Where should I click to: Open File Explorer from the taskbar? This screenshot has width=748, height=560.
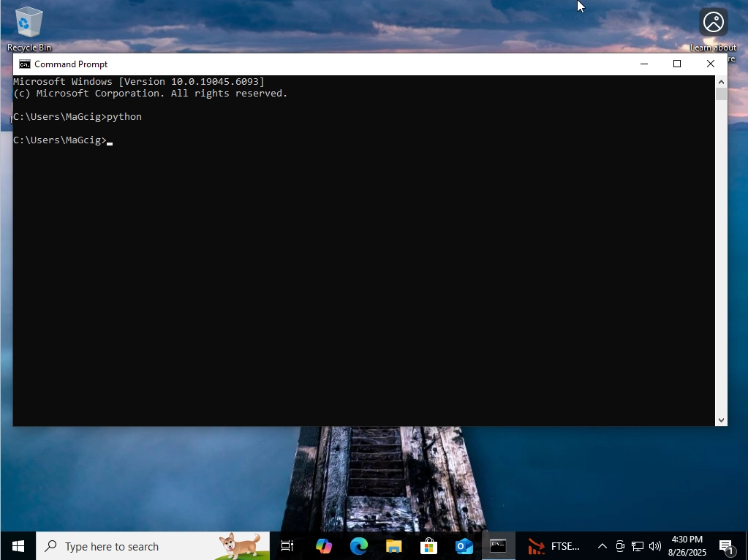pyautogui.click(x=393, y=546)
